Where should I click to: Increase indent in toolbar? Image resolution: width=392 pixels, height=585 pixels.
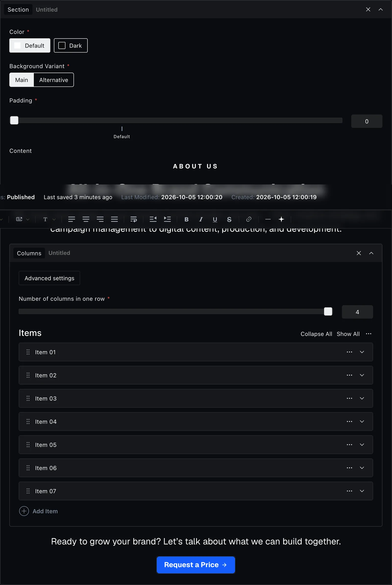[x=167, y=219]
